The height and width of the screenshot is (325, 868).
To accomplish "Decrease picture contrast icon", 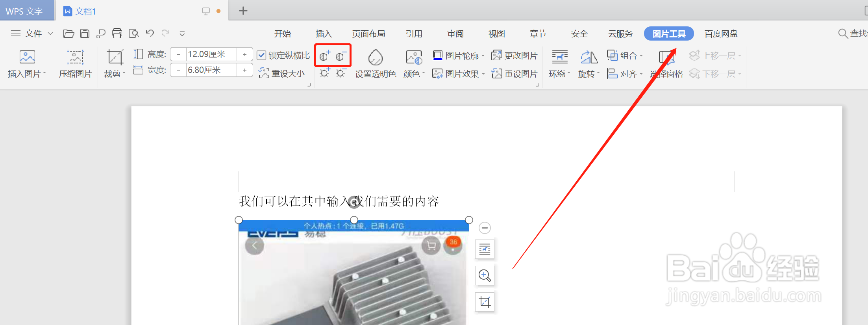I will [341, 56].
